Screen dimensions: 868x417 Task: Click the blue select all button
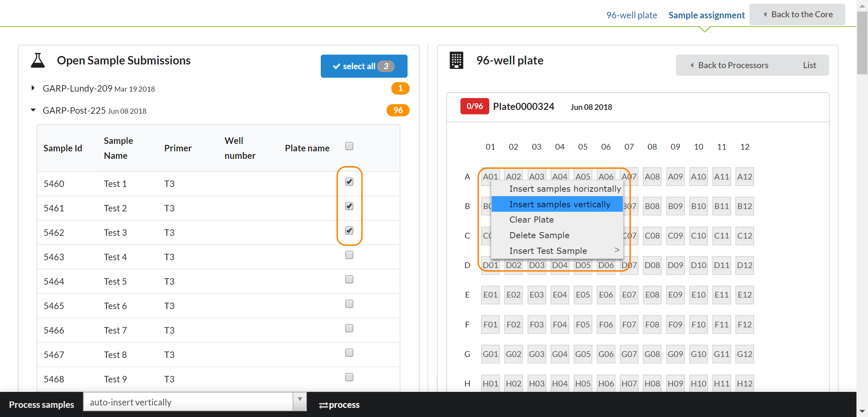point(364,67)
